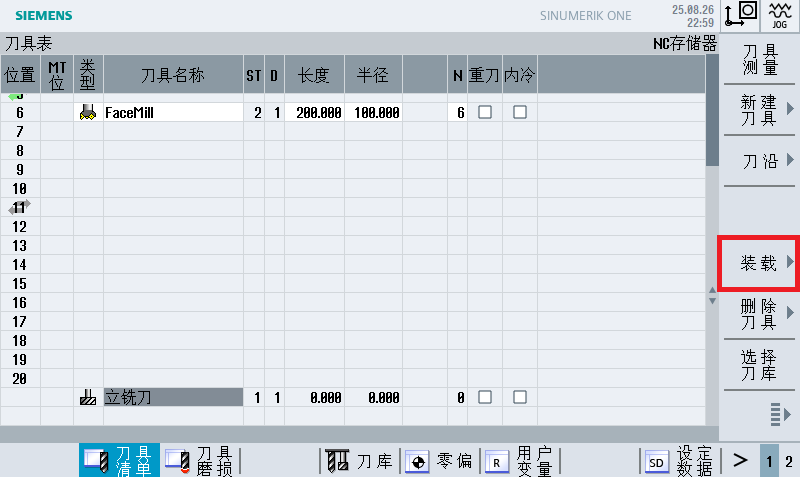The height and width of the screenshot is (477, 800).
Task: Select the FaceMill tool type icon
Action: point(88,112)
